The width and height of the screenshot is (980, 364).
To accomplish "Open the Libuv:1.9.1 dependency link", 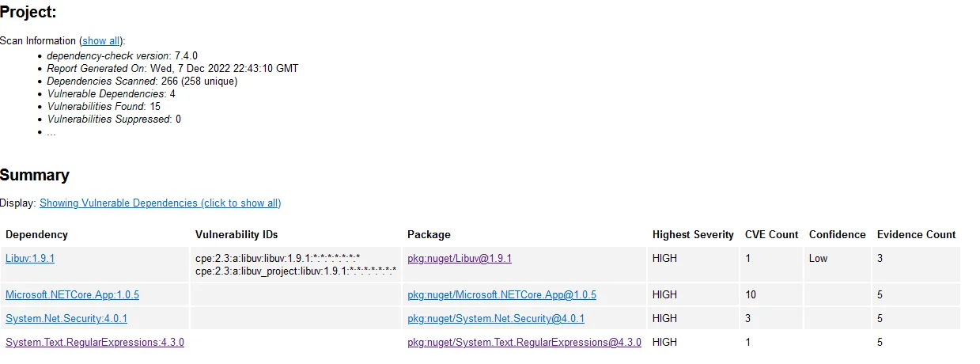I will (x=30, y=259).
